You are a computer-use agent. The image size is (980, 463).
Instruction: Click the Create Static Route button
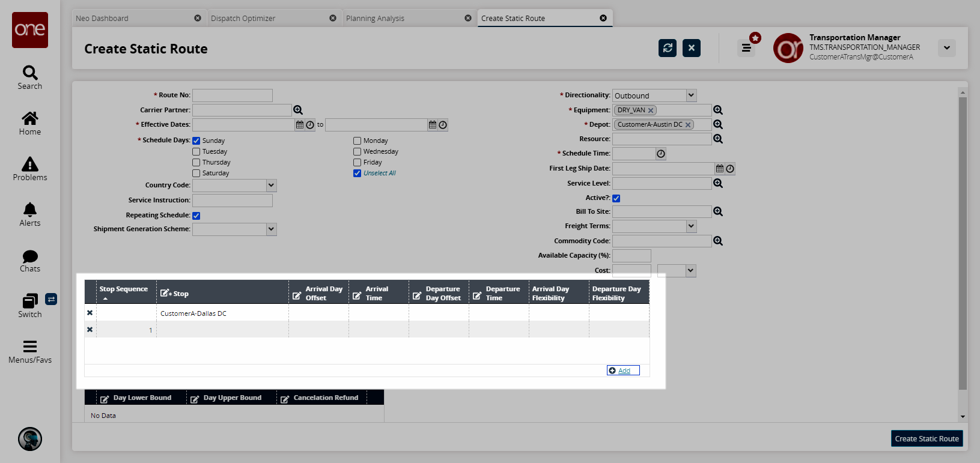(927, 438)
